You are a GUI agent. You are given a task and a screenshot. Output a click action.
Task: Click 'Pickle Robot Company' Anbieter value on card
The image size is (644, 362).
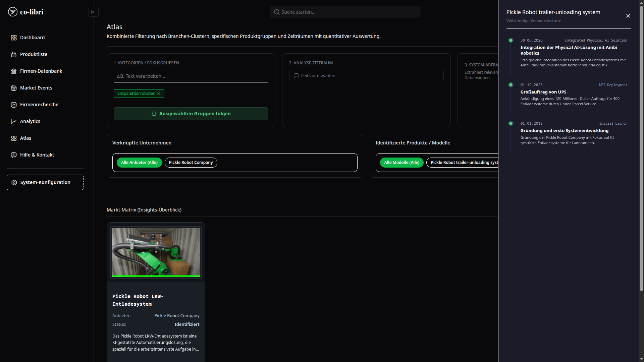coord(177,316)
